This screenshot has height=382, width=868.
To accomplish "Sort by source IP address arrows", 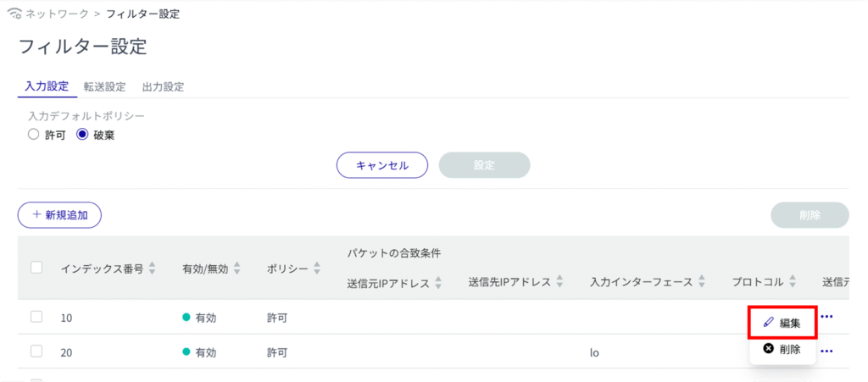I will (439, 283).
